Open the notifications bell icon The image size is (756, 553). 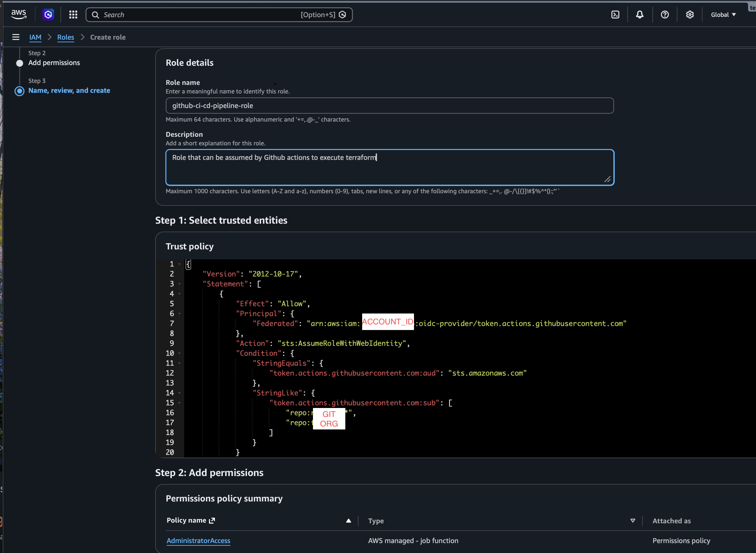(x=639, y=15)
